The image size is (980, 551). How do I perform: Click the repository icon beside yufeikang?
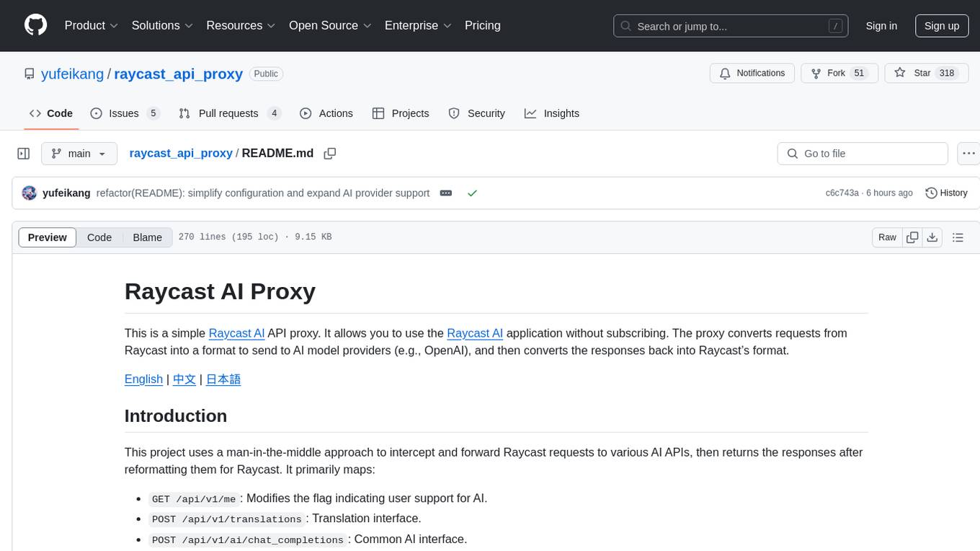30,74
